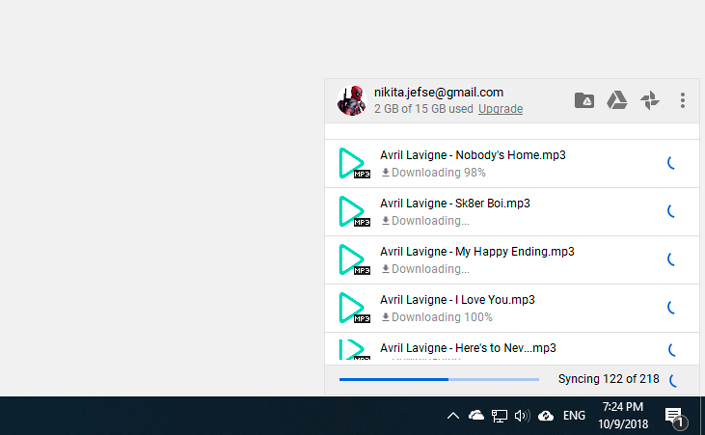Open Google Photos pinwheel icon
Viewport: 705px width, 435px height.
(650, 100)
